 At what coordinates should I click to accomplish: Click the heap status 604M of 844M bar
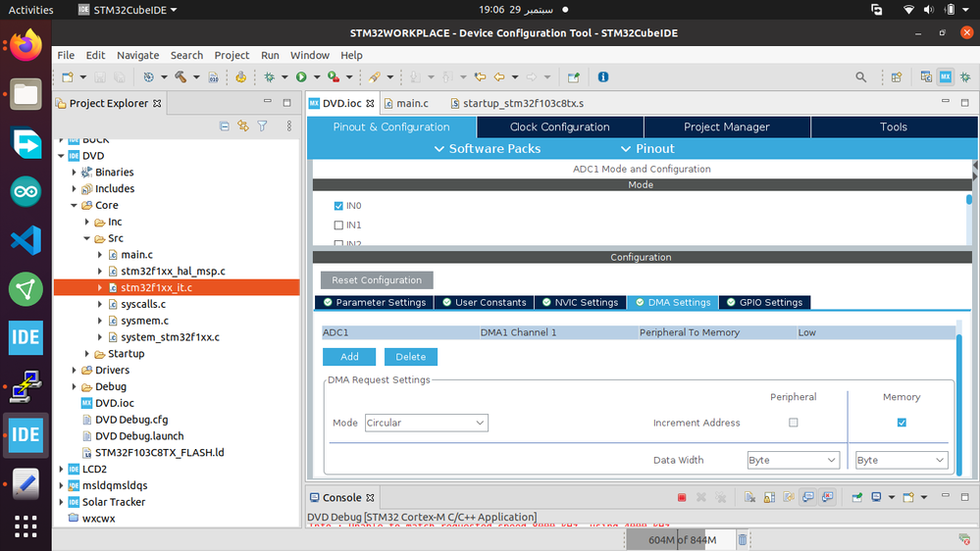680,540
